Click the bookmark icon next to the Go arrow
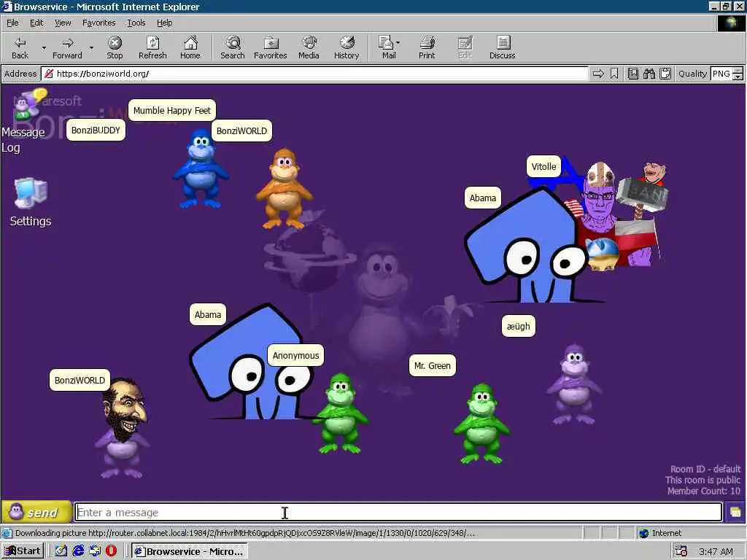Image resolution: width=747 pixels, height=560 pixels. pos(614,74)
